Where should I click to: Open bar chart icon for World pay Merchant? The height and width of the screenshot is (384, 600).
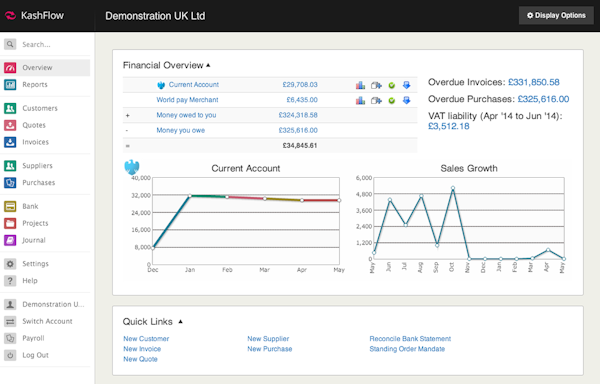360,100
